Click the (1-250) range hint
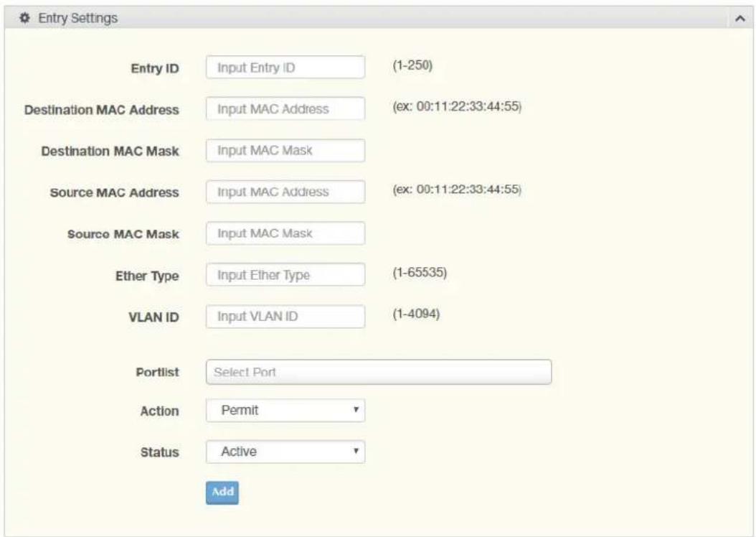 (x=412, y=65)
